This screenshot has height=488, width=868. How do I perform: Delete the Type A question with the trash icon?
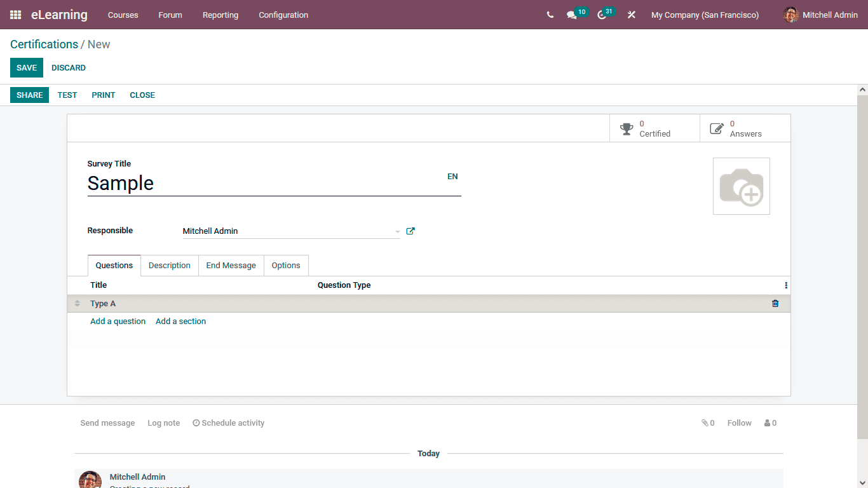[775, 303]
